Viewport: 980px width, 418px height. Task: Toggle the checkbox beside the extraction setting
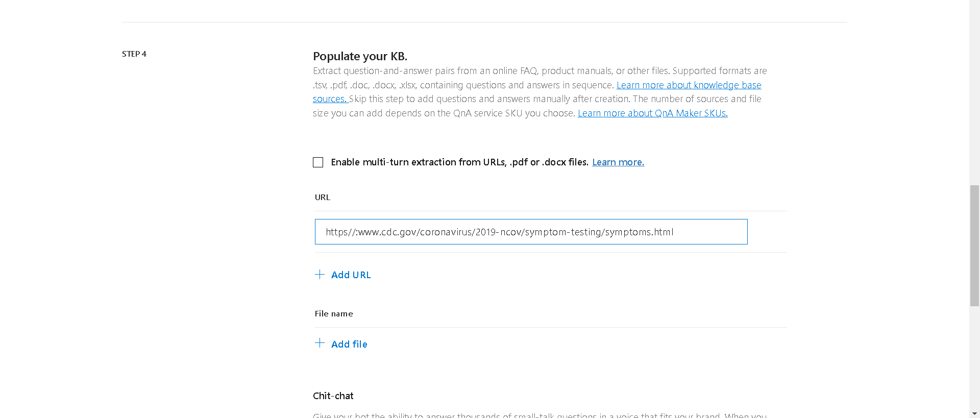[x=318, y=162]
